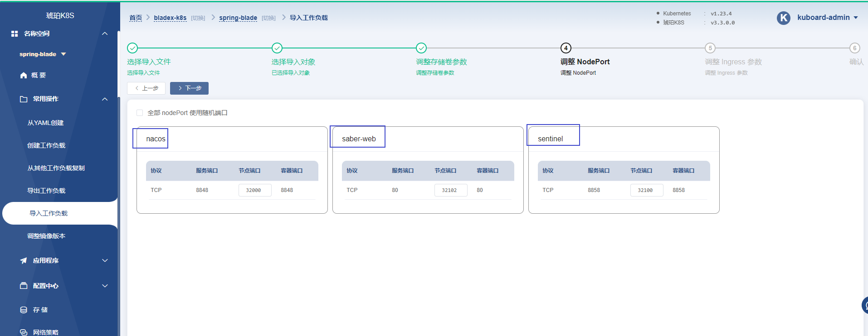Open 创建工作负载 menu item
Viewport: 868px width, 336px height.
coord(46,145)
